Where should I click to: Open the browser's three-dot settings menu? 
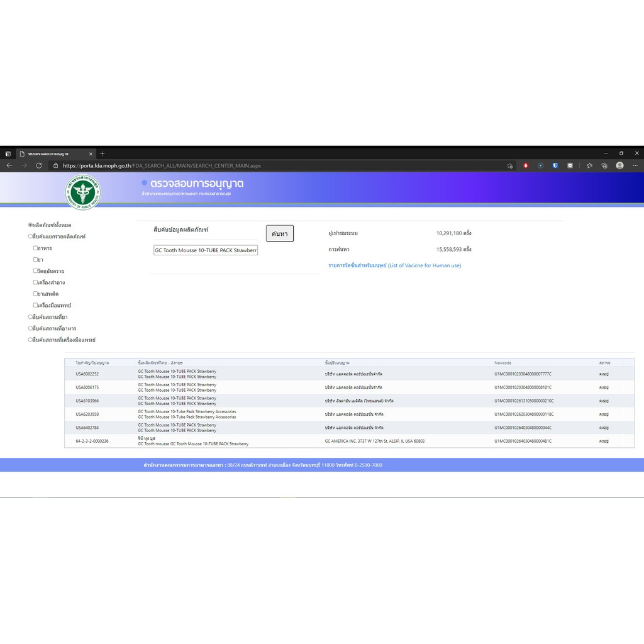(x=635, y=165)
